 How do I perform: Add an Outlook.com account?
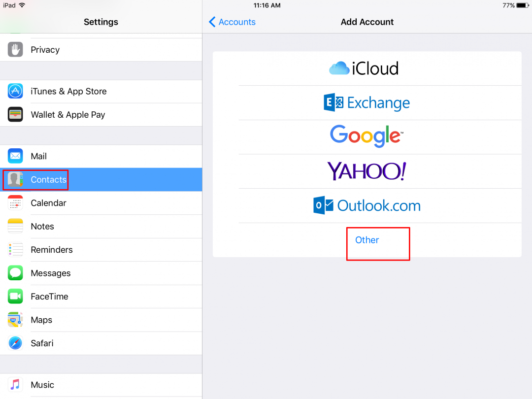coord(366,205)
